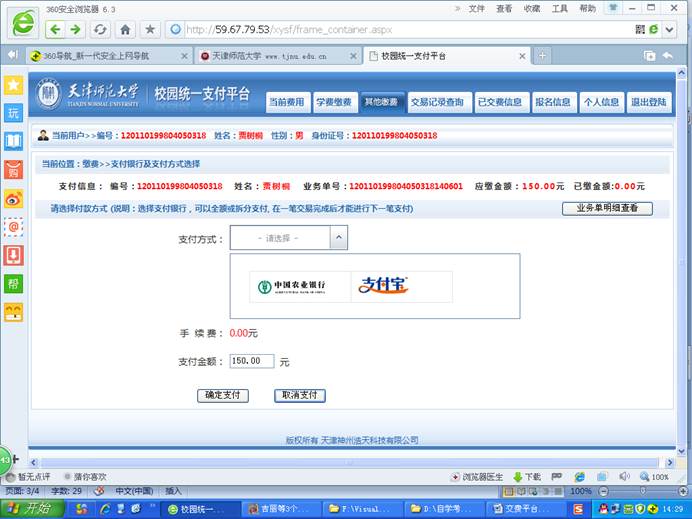Open the 玩 games sidebar icon
Image resolution: width=692 pixels, height=519 pixels.
pyautogui.click(x=13, y=113)
